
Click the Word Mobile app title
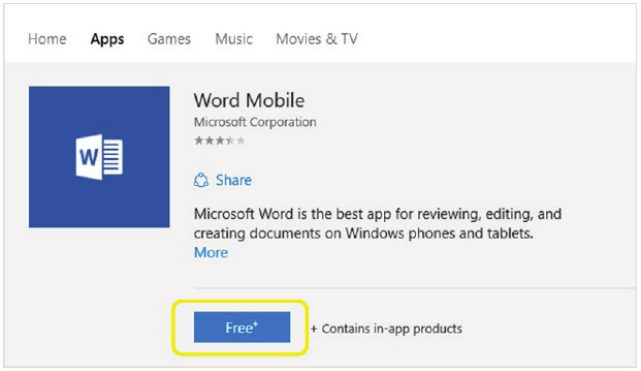pos(249,101)
